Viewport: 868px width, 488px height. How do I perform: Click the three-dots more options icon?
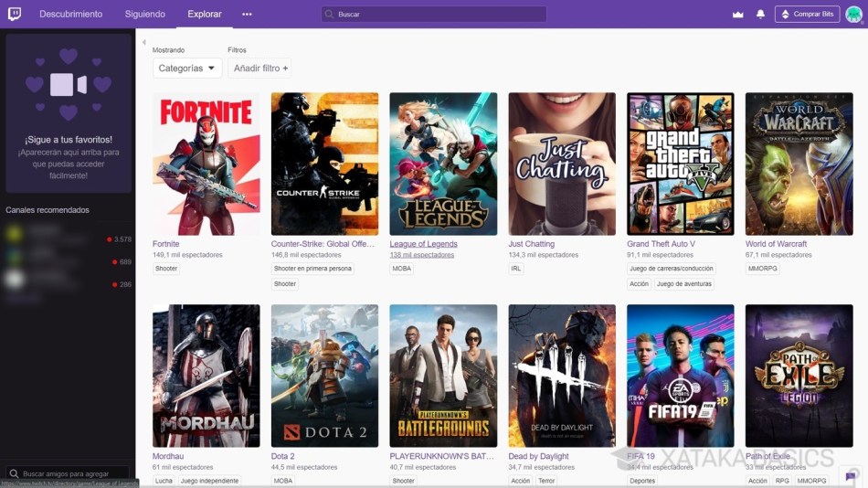pos(247,15)
